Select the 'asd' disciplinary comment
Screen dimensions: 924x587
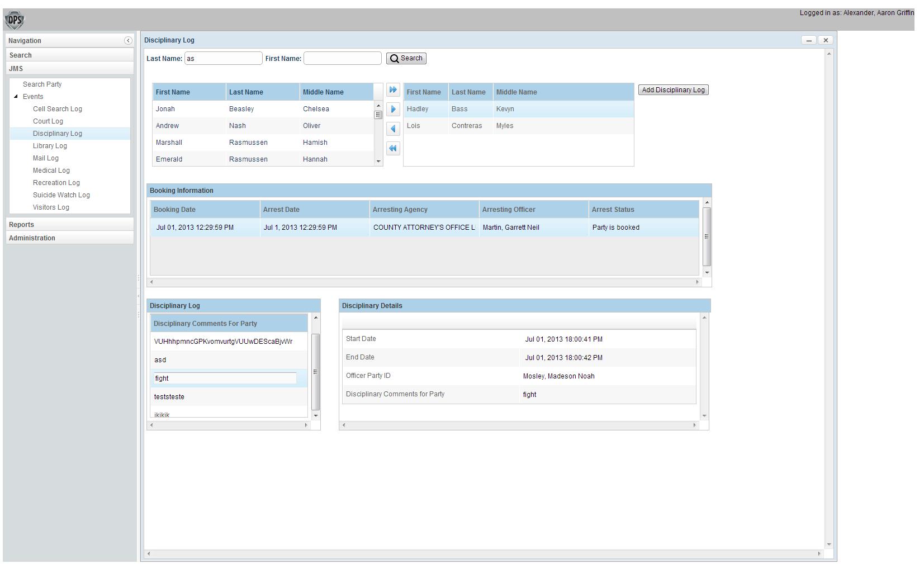coord(229,360)
